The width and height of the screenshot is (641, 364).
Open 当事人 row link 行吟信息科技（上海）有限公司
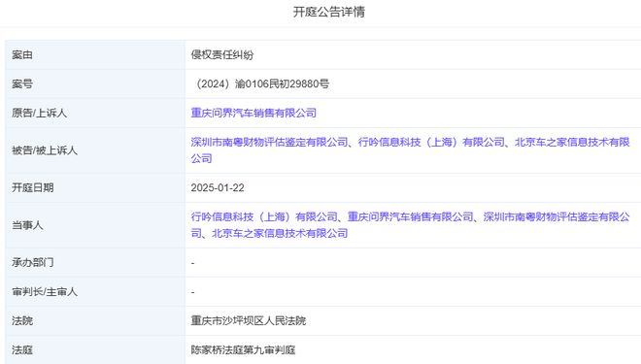point(264,216)
